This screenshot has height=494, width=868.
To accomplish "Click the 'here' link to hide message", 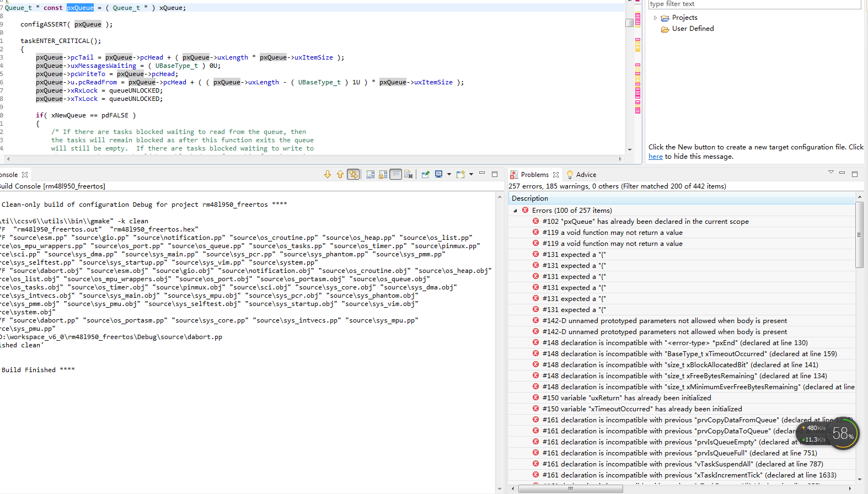I will tap(655, 157).
